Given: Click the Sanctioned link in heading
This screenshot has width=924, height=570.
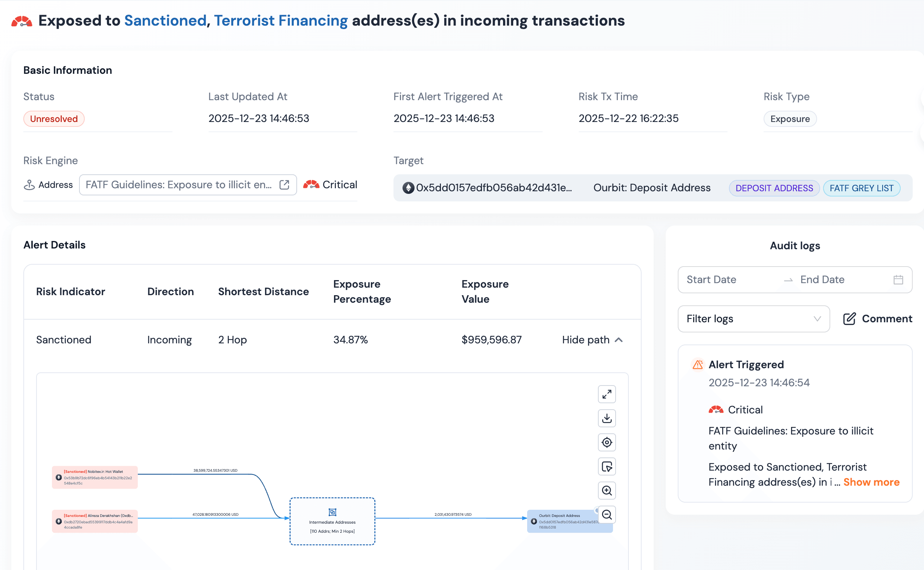Looking at the screenshot, I should pos(165,21).
